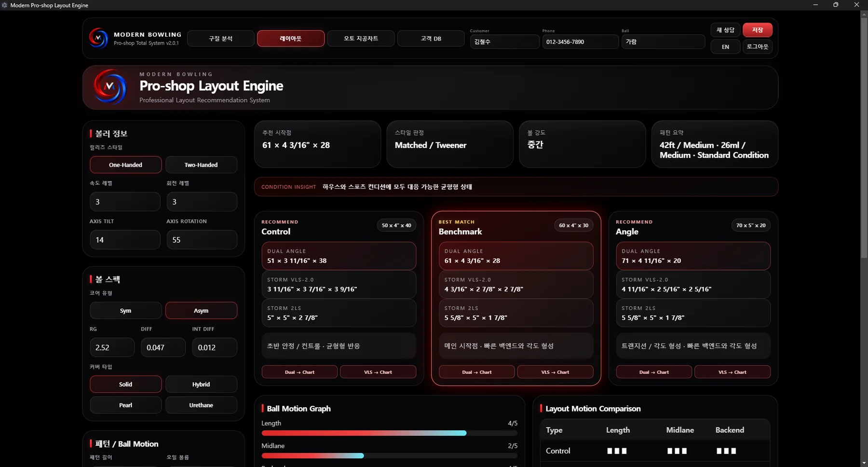This screenshot has height=467, width=868.
Task: Click the Axis Rotation field showing 55
Action: [x=202, y=240]
